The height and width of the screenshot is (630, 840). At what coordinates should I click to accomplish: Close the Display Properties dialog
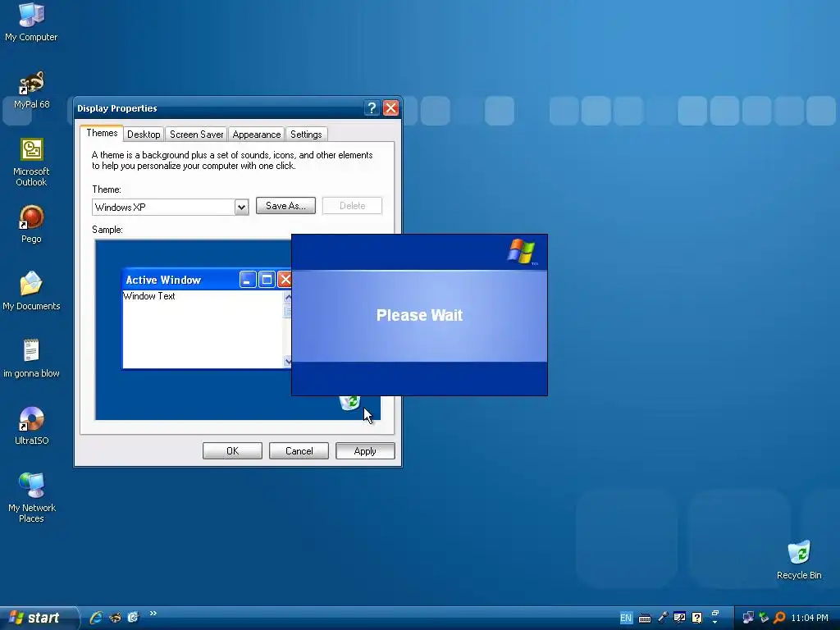point(391,108)
